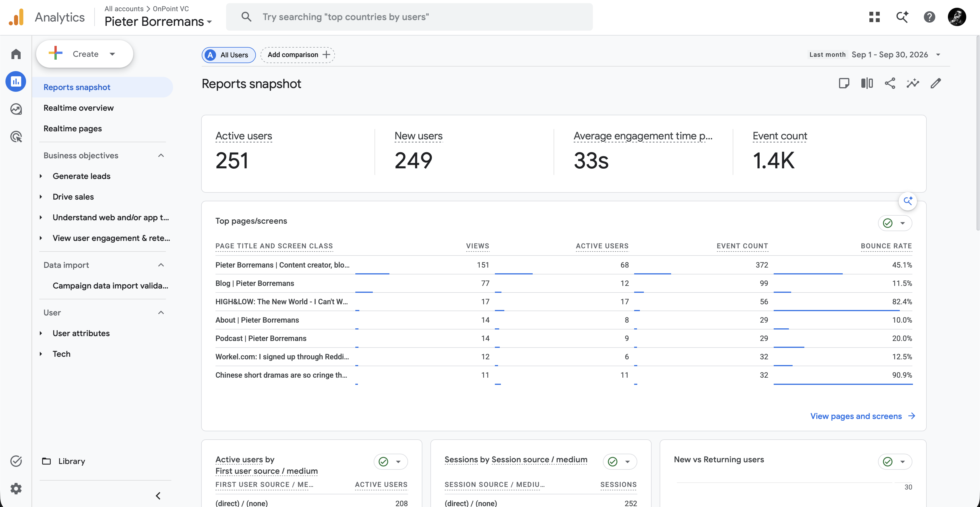The width and height of the screenshot is (980, 507).
Task: Open the setup assistant checkmark icon
Action: coord(16,461)
